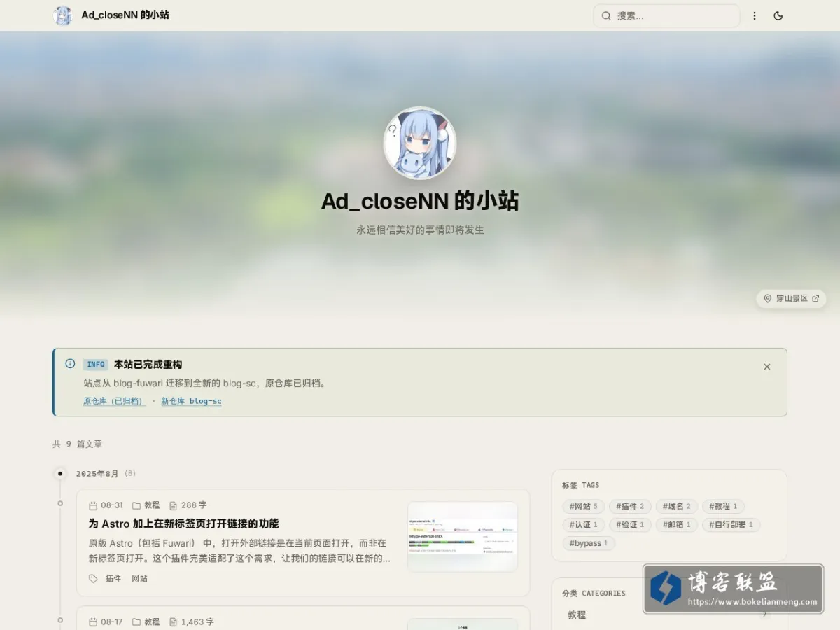840x630 pixels.
Task: Open the 新仓库 blog-sc link
Action: point(191,401)
